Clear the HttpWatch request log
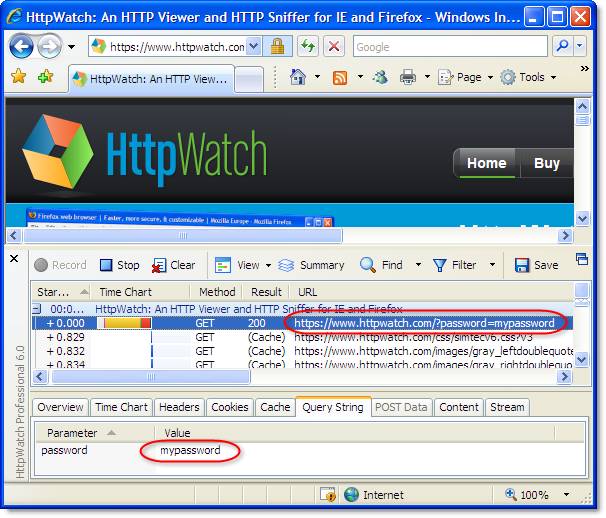Viewport: 606px width, 518px height. [173, 265]
